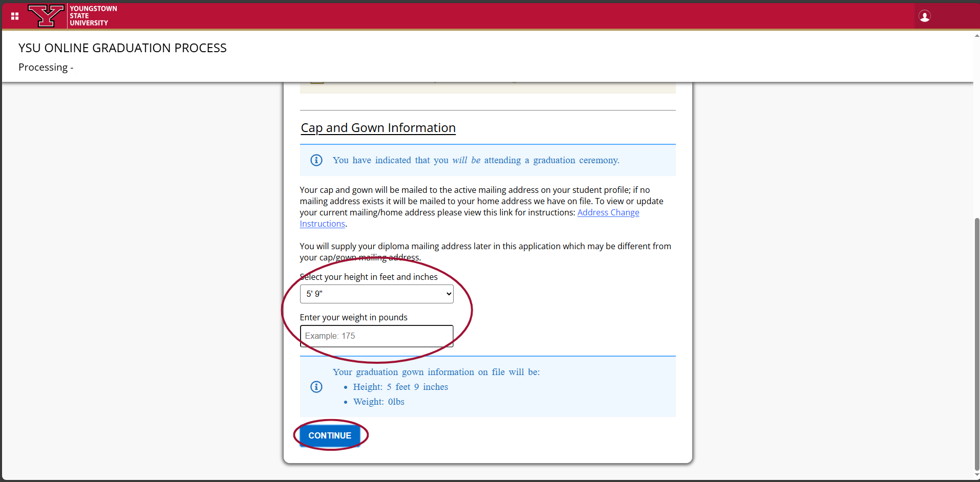This screenshot has height=482, width=980.
Task: Click the vertical scrollbar thumb
Action: [x=976, y=343]
